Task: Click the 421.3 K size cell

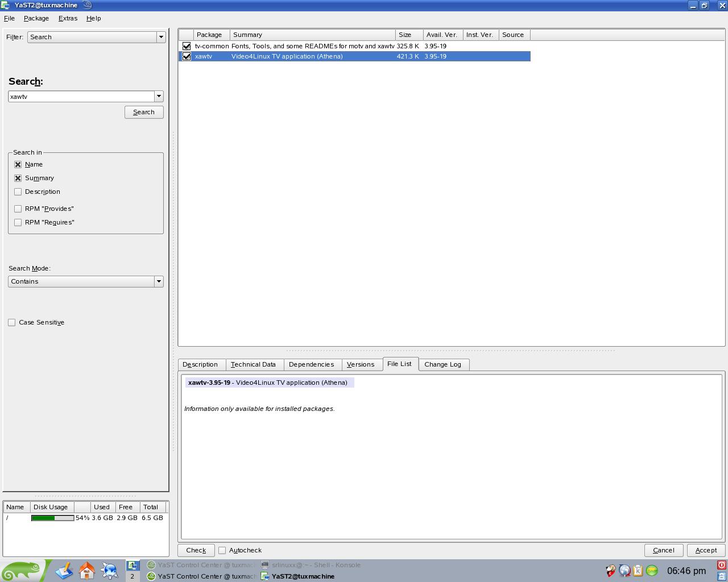Action: click(x=408, y=56)
